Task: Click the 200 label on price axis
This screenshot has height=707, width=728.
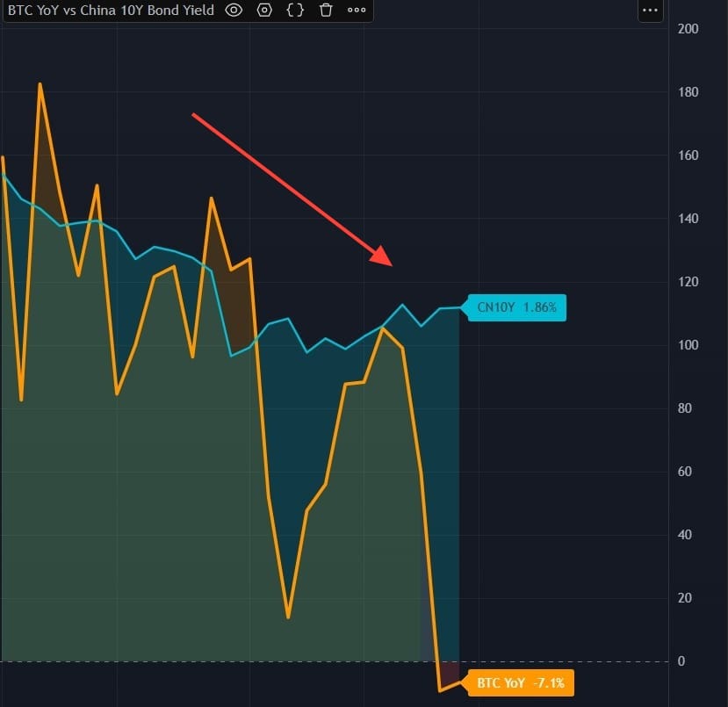Action: [688, 29]
